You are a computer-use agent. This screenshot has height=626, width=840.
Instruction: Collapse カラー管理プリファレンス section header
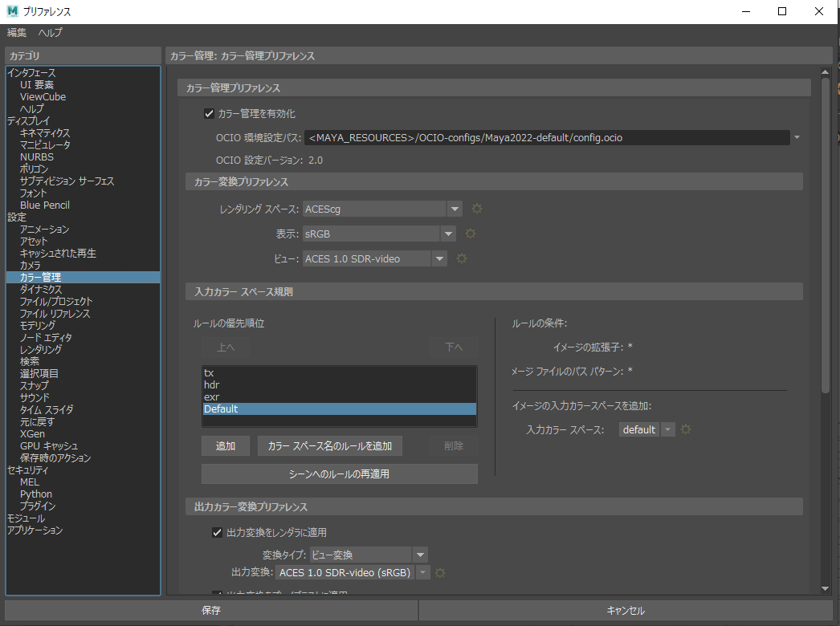coord(494,87)
